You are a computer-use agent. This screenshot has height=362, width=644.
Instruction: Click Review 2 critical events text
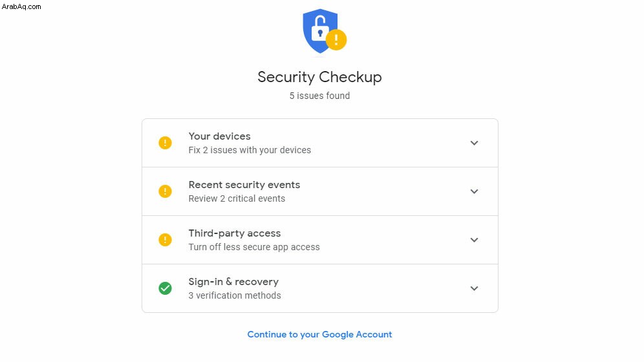point(237,198)
